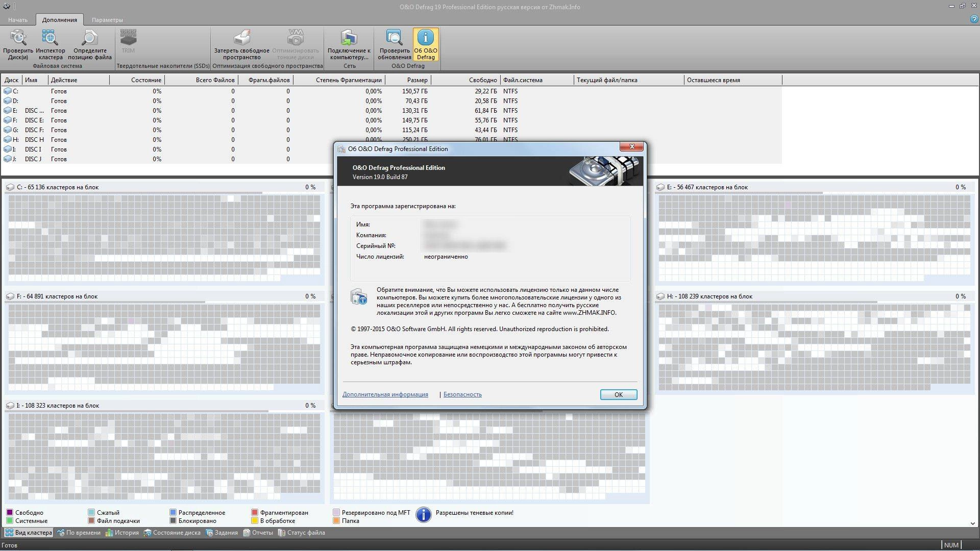980x551 pixels.
Task: Open the Статус файла tab
Action: 301,533
